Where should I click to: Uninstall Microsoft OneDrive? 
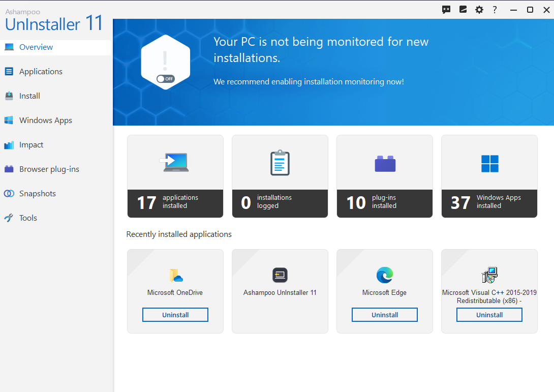coord(175,314)
